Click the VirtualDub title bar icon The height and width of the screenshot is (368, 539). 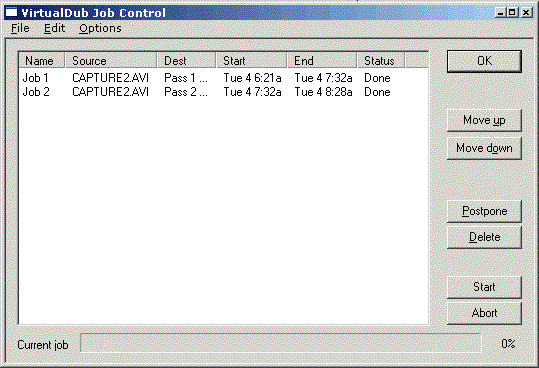pyautogui.click(x=11, y=13)
